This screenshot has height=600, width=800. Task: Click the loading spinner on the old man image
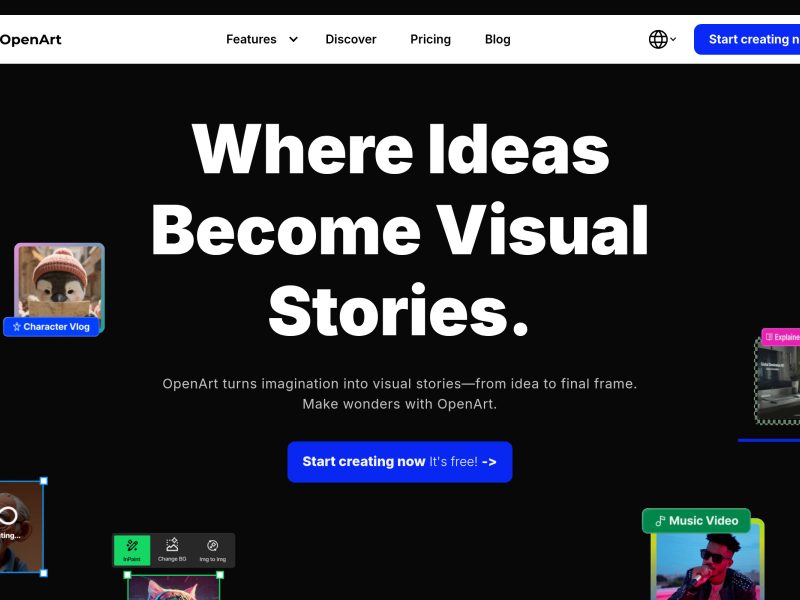pyautogui.click(x=8, y=516)
